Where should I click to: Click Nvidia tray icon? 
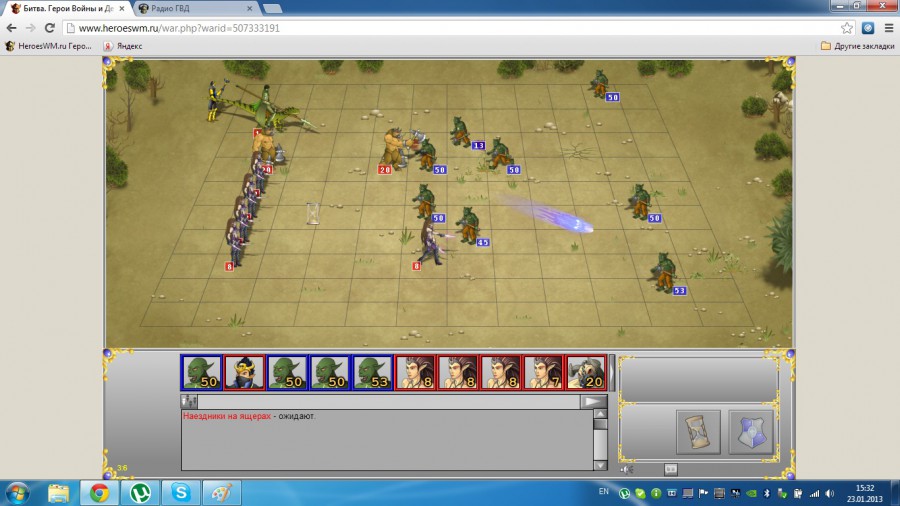tap(751, 493)
